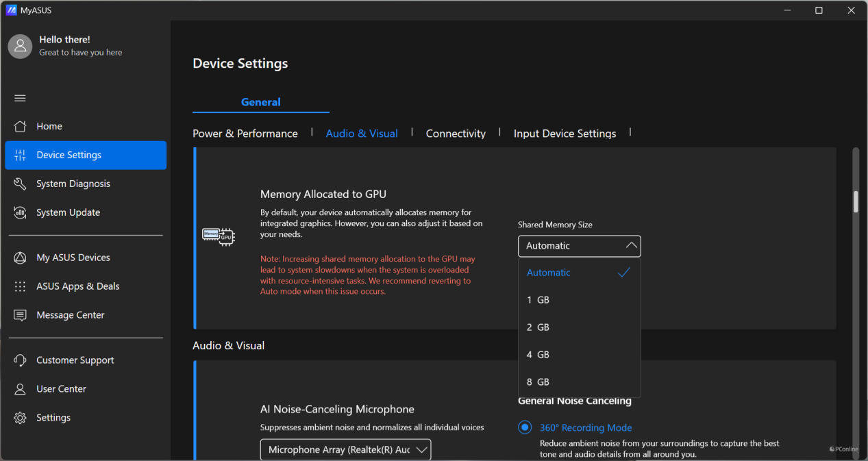This screenshot has width=868, height=461.
Task: Click the User Center person icon
Action: tap(20, 389)
